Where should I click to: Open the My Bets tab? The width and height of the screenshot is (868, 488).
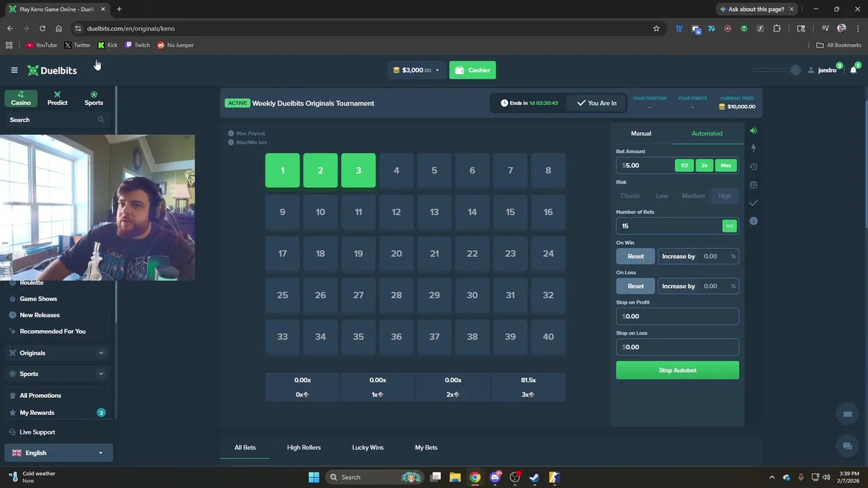tap(426, 447)
